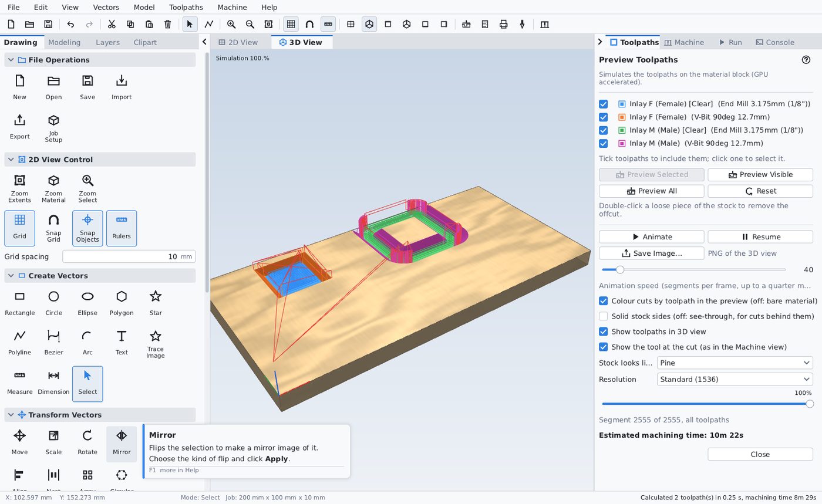Toggle the Snap Objects button
This screenshot has width=822, height=504.
click(x=87, y=228)
